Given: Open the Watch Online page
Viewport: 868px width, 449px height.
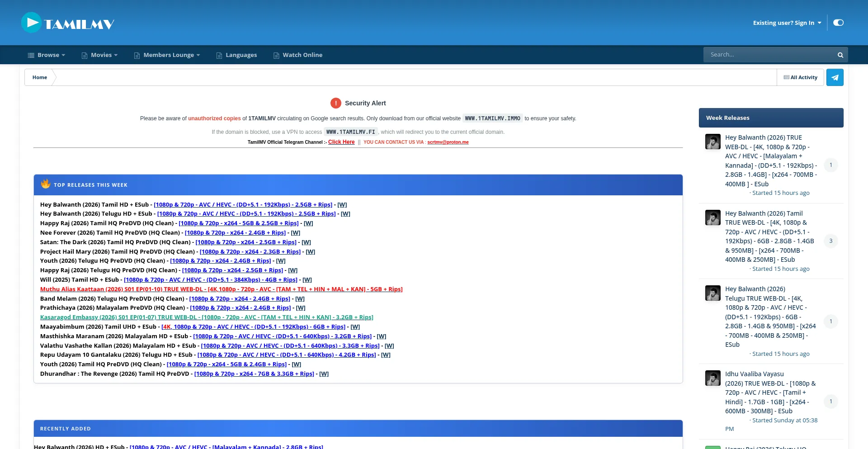Looking at the screenshot, I should (298, 55).
